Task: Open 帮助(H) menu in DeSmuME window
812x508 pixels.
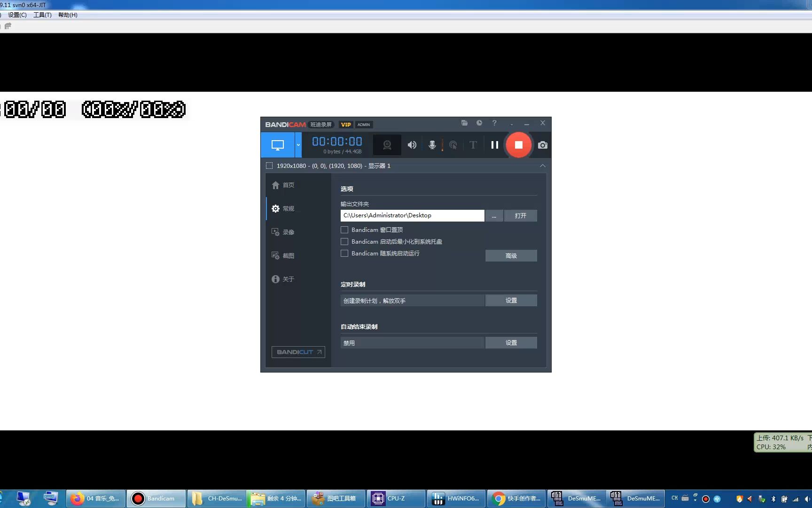Action: [68, 15]
